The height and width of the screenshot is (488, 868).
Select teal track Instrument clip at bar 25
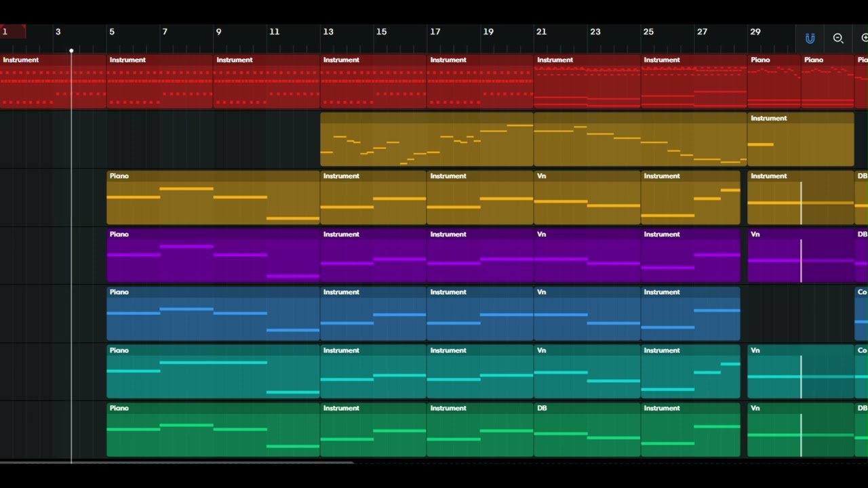click(690, 372)
